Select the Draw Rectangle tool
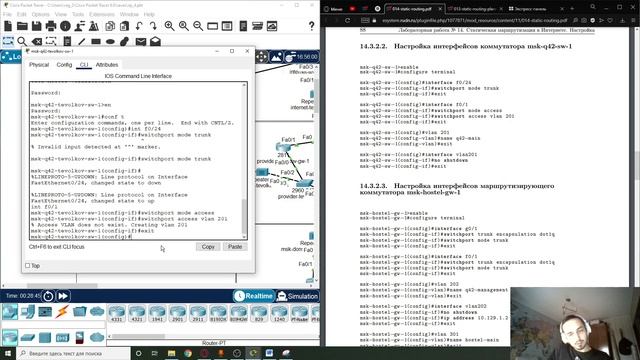The image size is (640, 360). coord(96,41)
